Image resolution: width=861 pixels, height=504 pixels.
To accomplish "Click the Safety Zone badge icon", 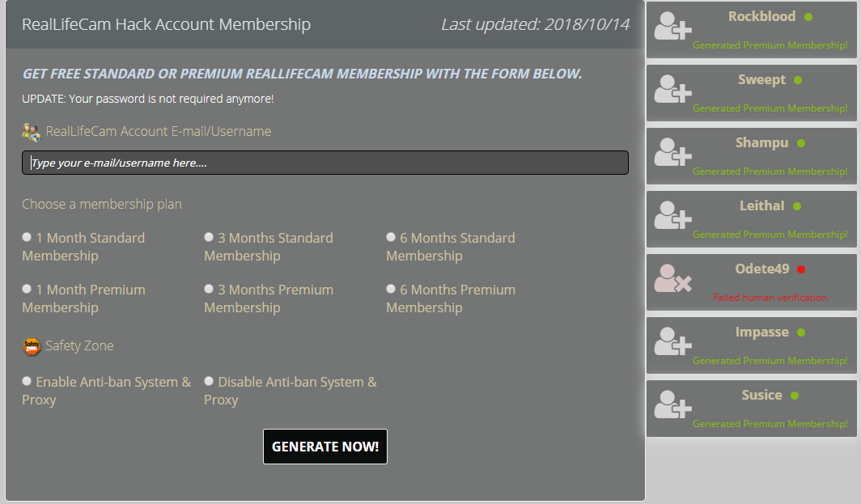I will point(32,346).
